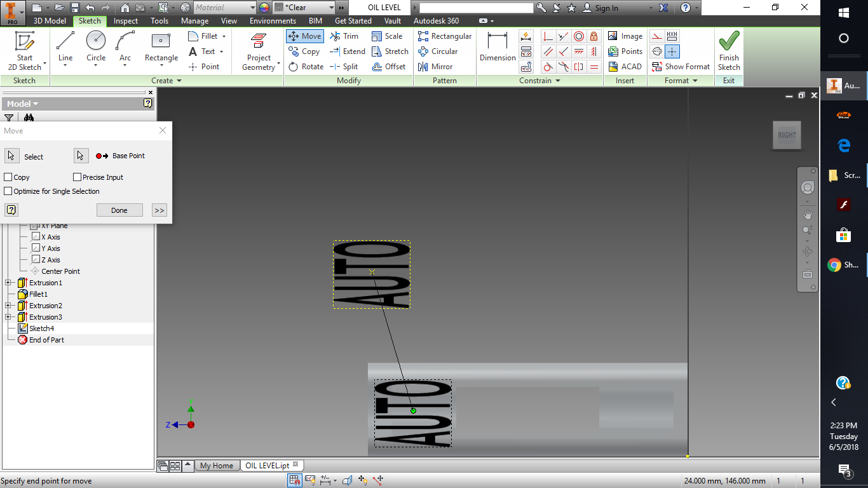868x488 pixels.
Task: Expand the Extrusion3 tree node
Action: [x=8, y=317]
